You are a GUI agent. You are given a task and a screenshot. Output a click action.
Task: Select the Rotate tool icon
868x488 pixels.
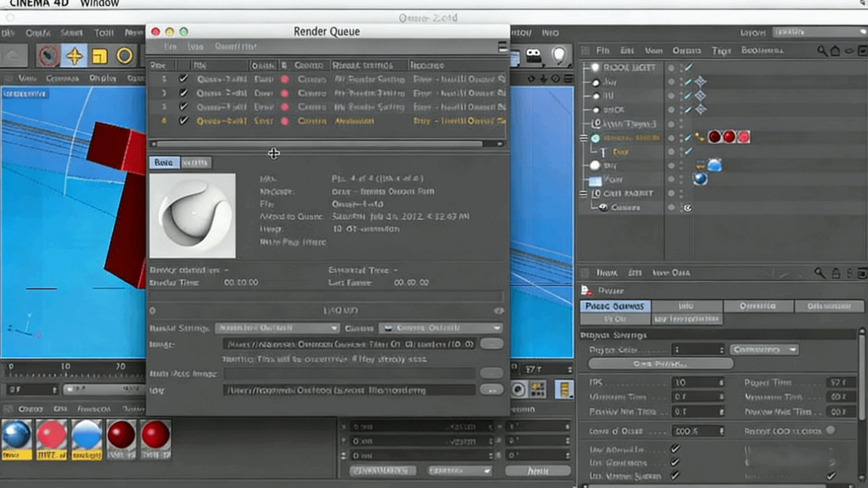click(125, 56)
